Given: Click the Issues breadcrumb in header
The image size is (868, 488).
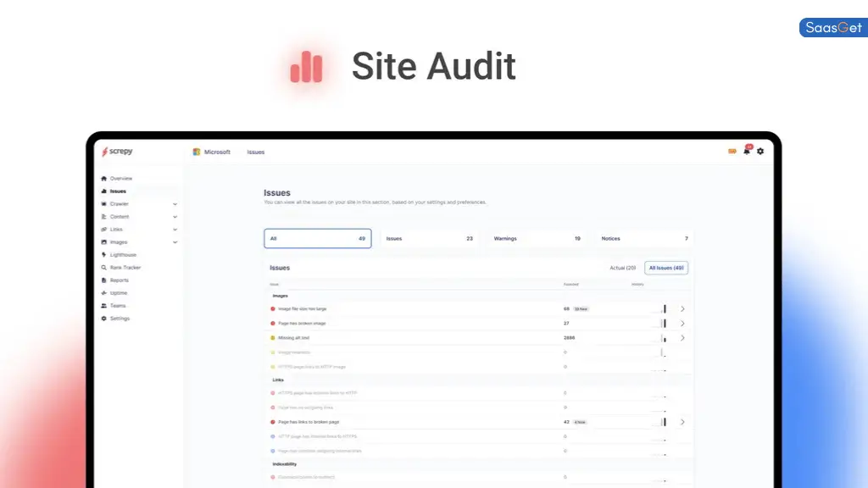Looking at the screenshot, I should point(256,152).
